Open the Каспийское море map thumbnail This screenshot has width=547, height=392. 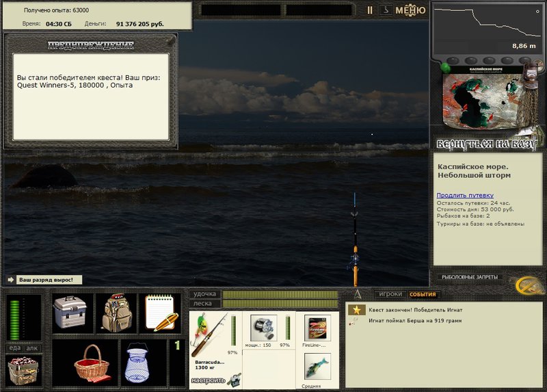[483, 97]
